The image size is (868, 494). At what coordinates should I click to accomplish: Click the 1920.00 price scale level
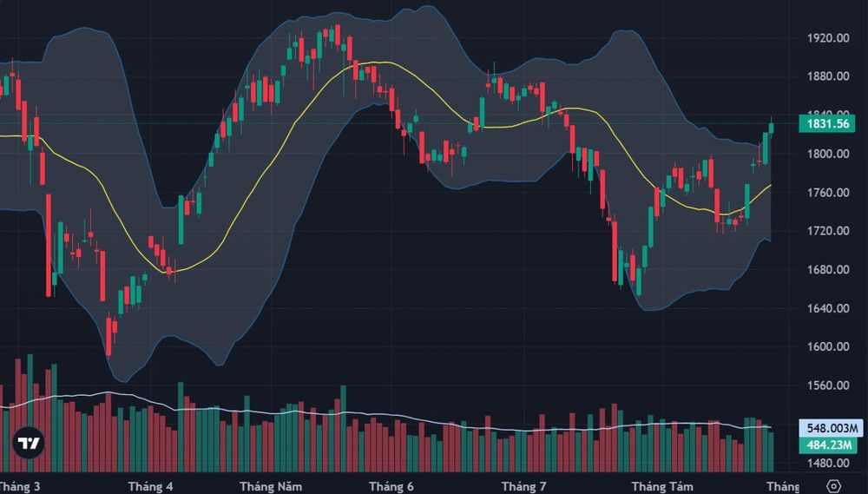coord(828,38)
